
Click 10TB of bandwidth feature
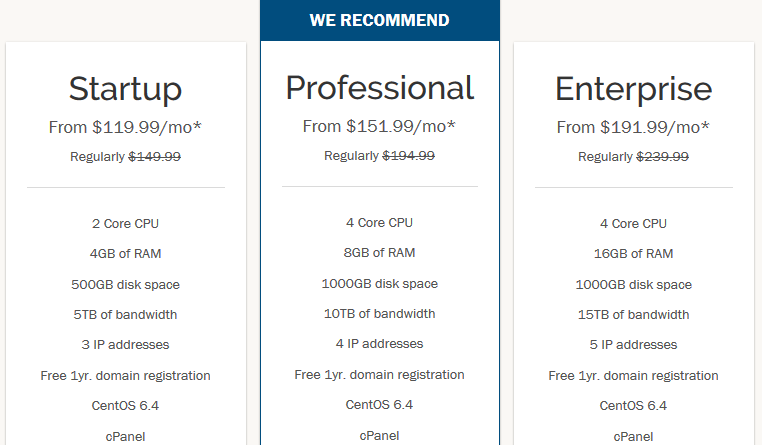380,314
